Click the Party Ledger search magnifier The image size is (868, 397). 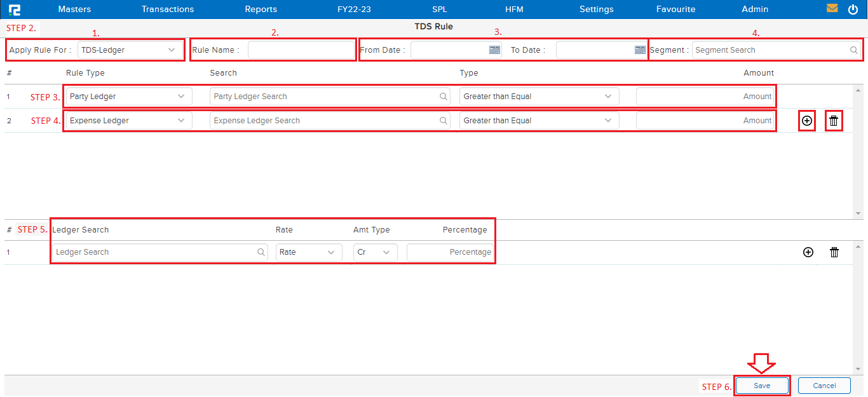pos(444,96)
